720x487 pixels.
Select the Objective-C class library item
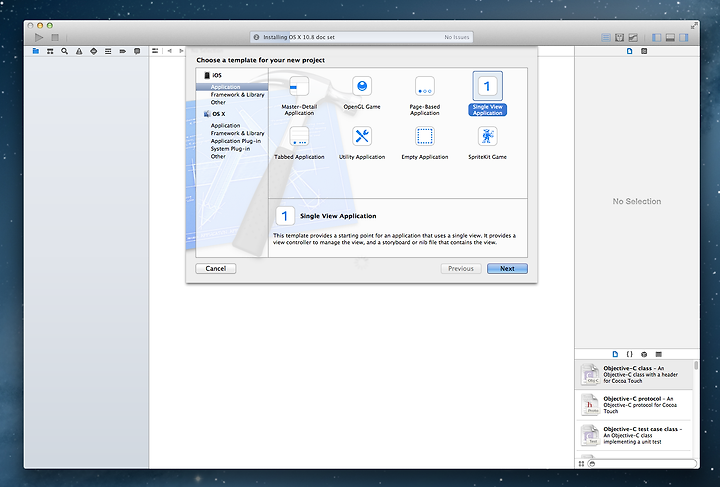pos(634,375)
